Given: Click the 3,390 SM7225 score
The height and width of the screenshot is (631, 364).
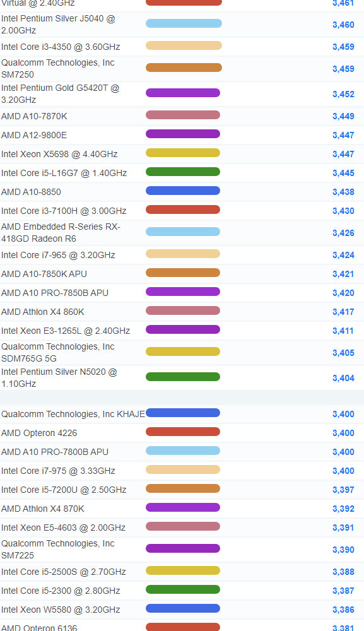Looking at the screenshot, I should pos(343,550).
